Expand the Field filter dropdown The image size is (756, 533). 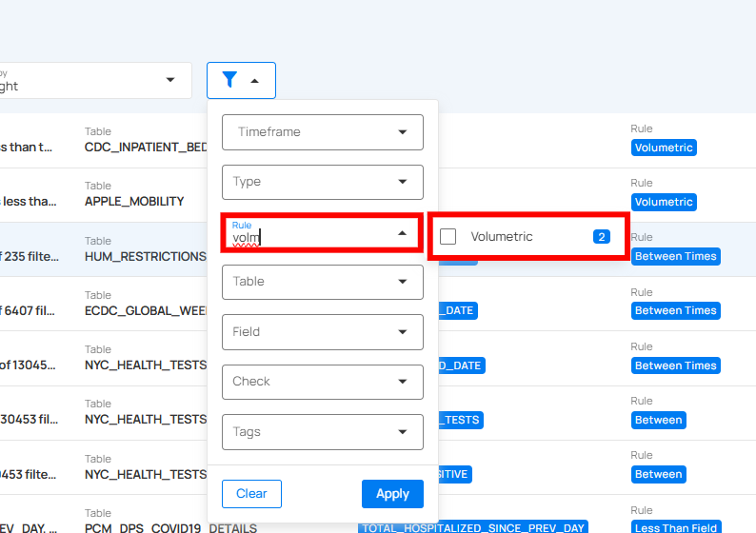click(322, 332)
